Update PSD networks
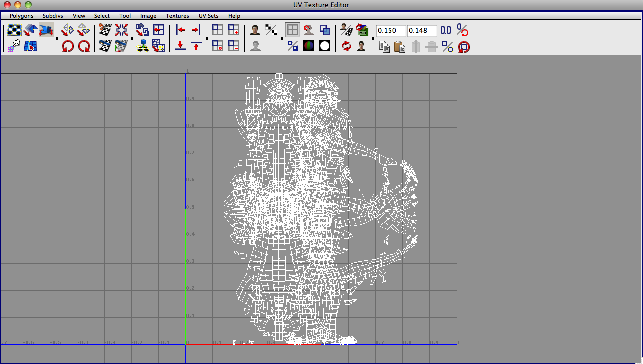 pyautogui.click(x=362, y=30)
